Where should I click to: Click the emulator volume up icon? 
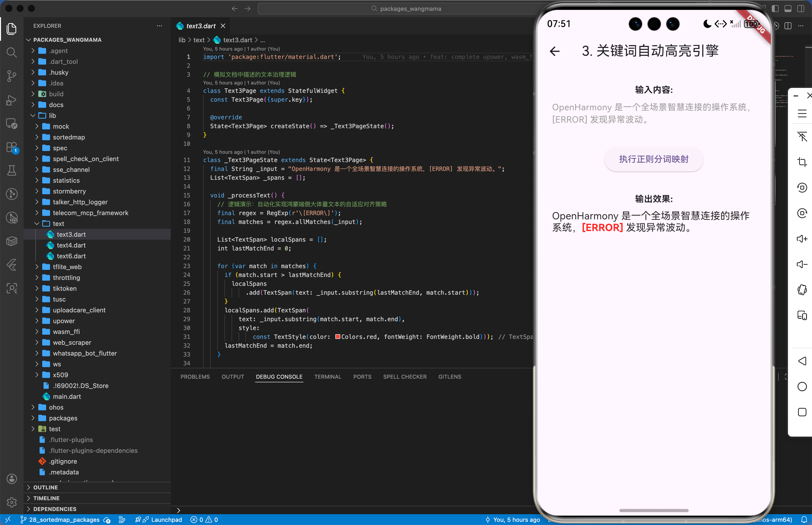(x=802, y=239)
